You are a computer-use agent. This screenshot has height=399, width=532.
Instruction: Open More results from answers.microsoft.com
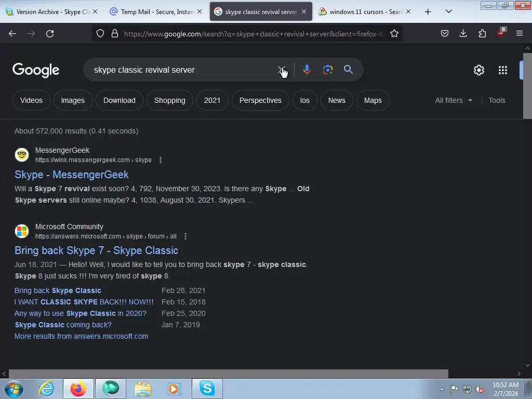coord(81,336)
